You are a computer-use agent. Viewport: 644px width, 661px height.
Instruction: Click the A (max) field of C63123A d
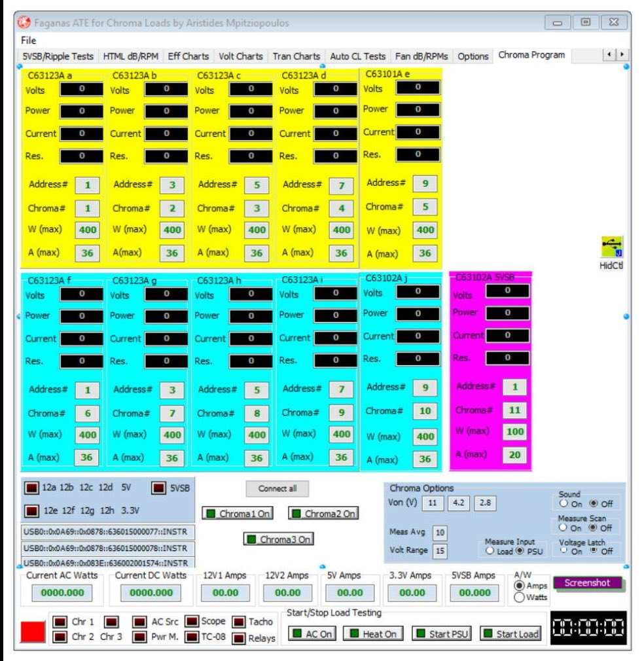pyautogui.click(x=342, y=253)
